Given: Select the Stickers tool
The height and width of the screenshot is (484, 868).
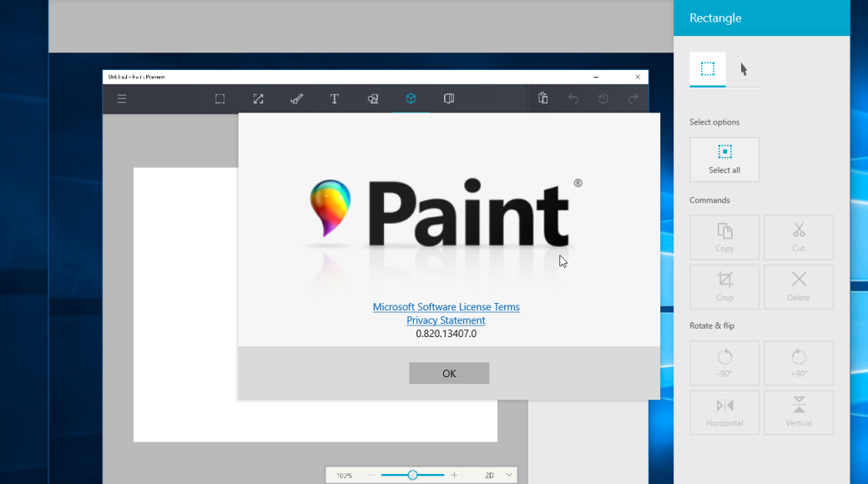Looking at the screenshot, I should [x=372, y=98].
